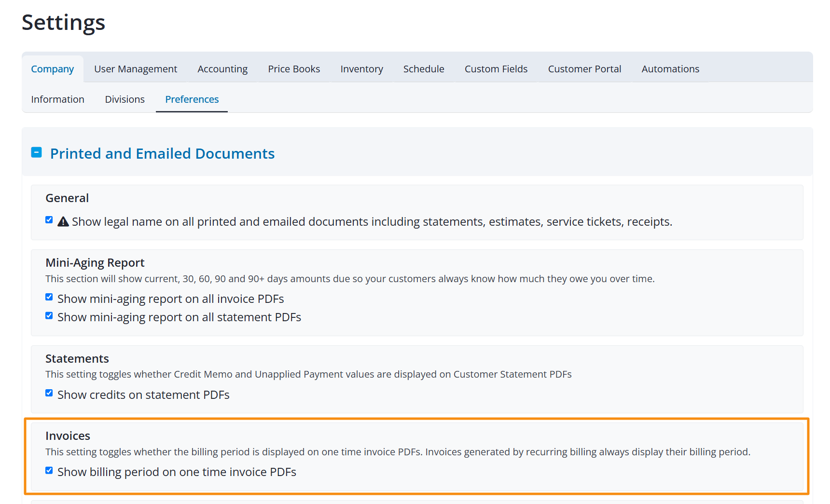Screen dimensions: 830x504
Task: Open the Schedule tab
Action: 424,69
